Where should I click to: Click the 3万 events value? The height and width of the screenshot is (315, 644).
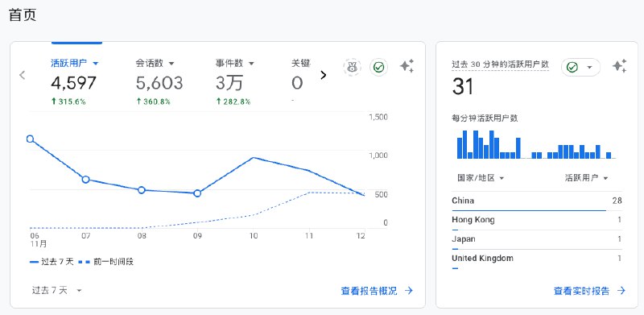point(229,83)
